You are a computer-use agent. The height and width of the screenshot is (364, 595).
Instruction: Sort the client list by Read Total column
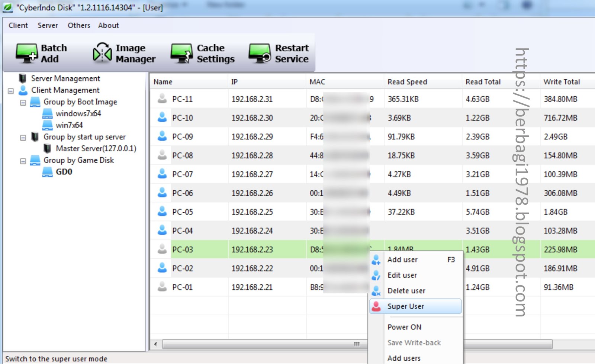(501, 82)
